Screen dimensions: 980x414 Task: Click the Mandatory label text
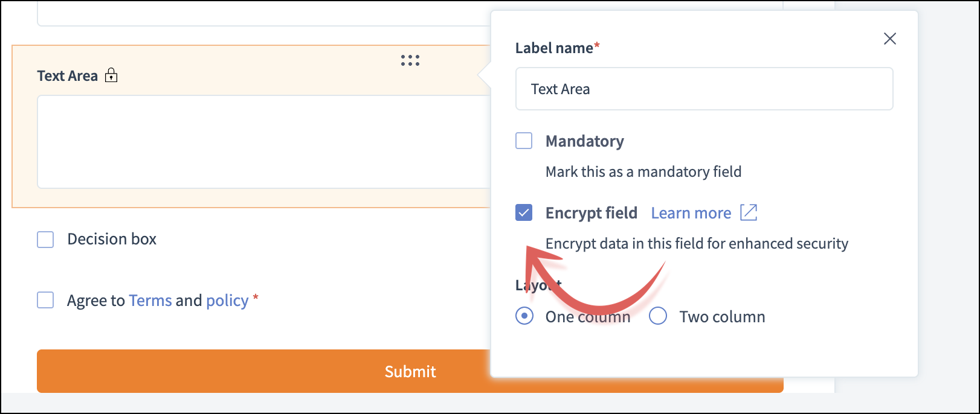click(x=584, y=141)
